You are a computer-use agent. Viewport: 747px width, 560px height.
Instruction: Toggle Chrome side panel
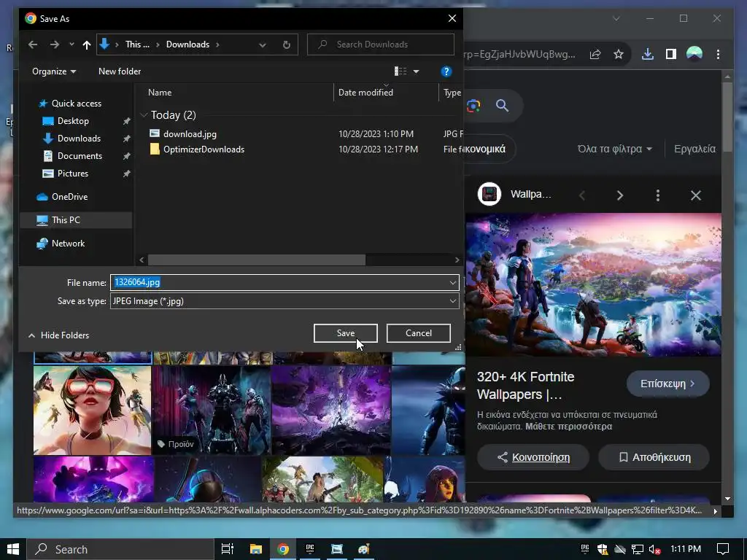[x=671, y=54]
